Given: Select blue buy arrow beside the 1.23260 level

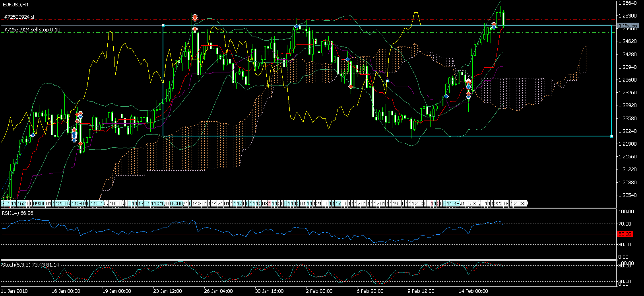Looking at the screenshot, I should [x=446, y=96].
